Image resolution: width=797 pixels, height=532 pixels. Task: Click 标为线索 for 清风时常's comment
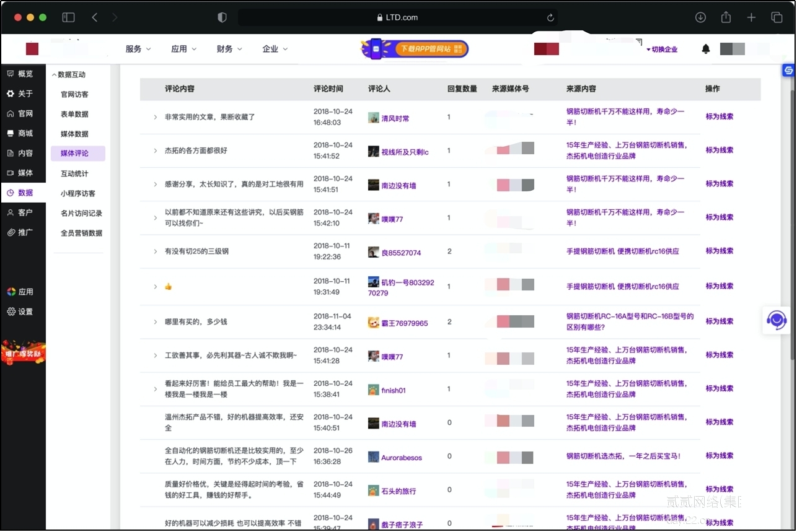(719, 116)
